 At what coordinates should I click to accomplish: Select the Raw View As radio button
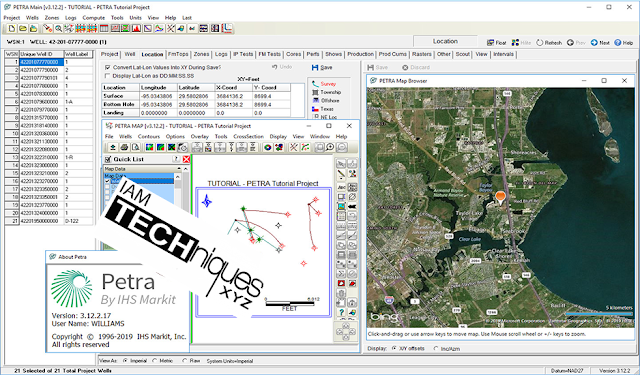click(x=184, y=361)
